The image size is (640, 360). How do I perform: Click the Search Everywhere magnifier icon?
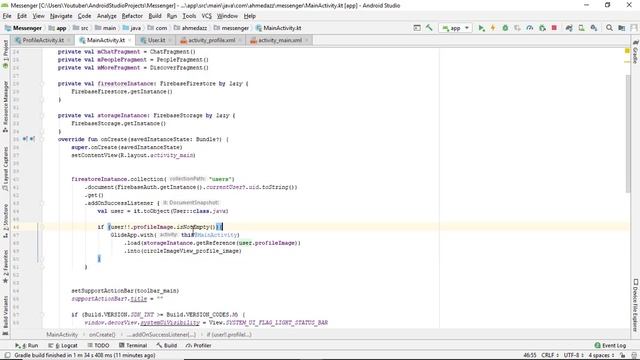tap(609, 28)
